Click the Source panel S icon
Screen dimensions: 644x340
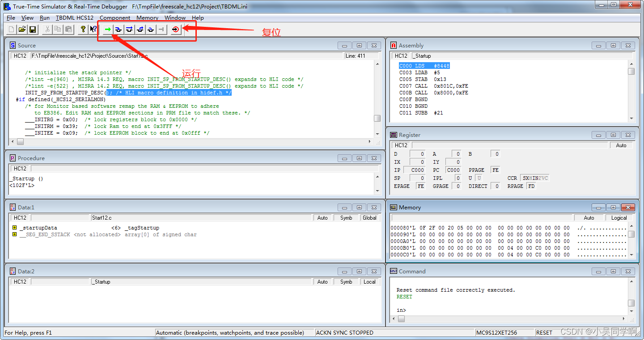[13, 45]
